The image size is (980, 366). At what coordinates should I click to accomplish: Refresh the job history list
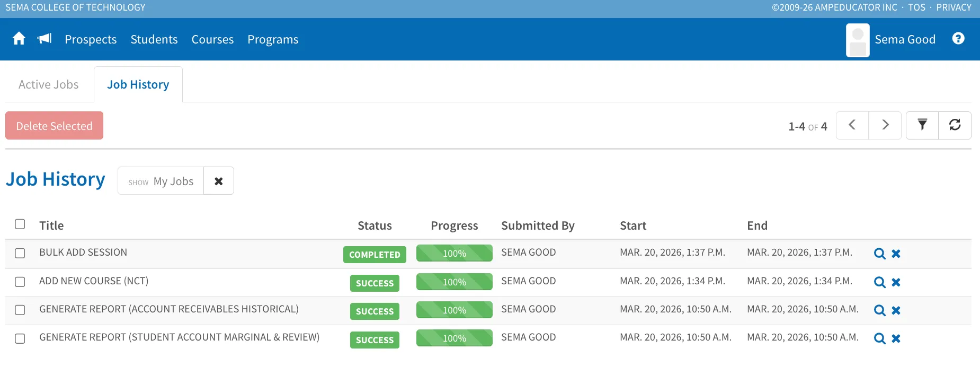pyautogui.click(x=955, y=125)
